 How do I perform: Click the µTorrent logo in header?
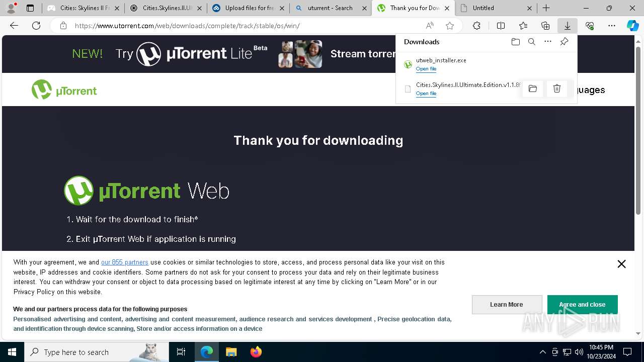(x=64, y=89)
